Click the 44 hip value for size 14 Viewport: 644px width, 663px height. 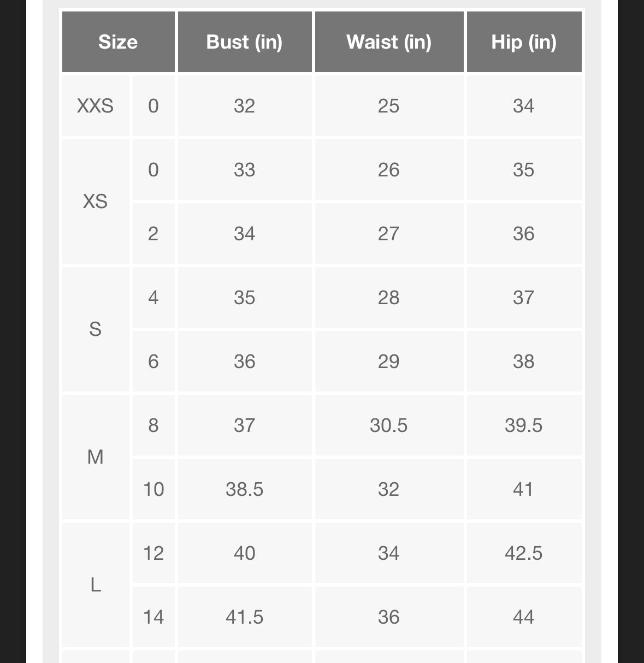click(x=524, y=617)
